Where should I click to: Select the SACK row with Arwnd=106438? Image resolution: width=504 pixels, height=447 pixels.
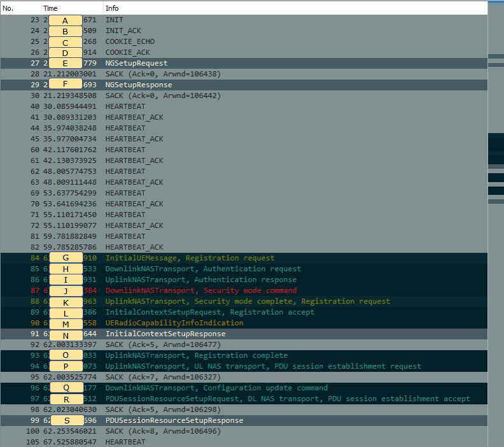pyautogui.click(x=244, y=74)
